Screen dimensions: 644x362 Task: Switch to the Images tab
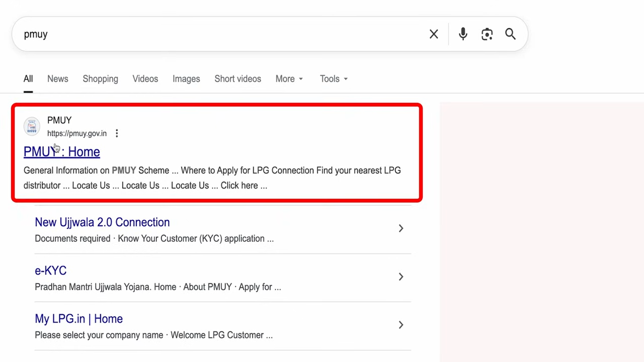tap(186, 79)
